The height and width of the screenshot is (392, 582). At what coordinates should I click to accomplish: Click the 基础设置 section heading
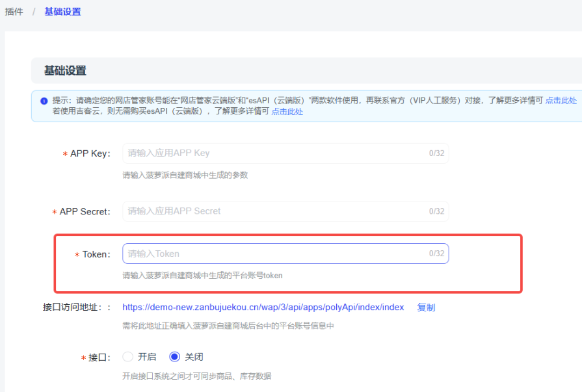(65, 71)
